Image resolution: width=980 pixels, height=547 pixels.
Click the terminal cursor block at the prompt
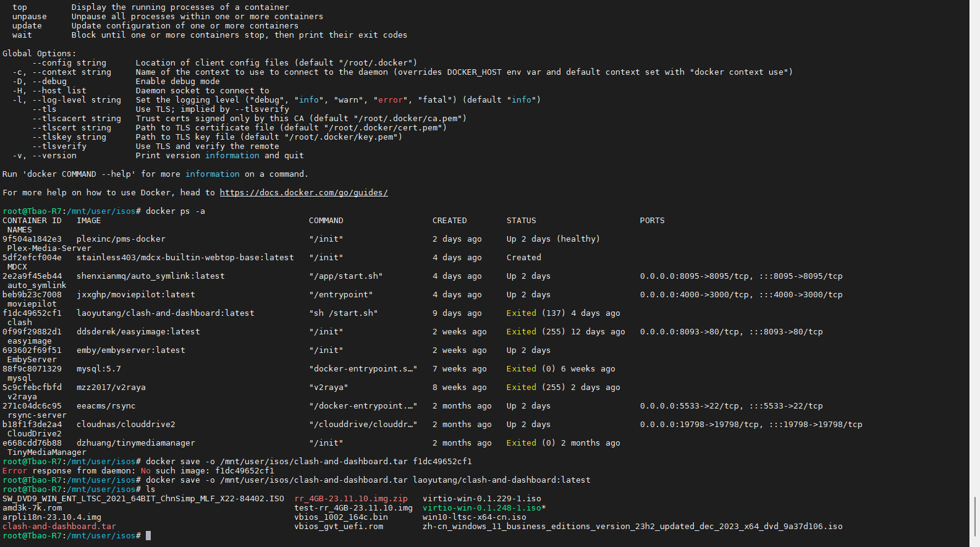click(148, 536)
